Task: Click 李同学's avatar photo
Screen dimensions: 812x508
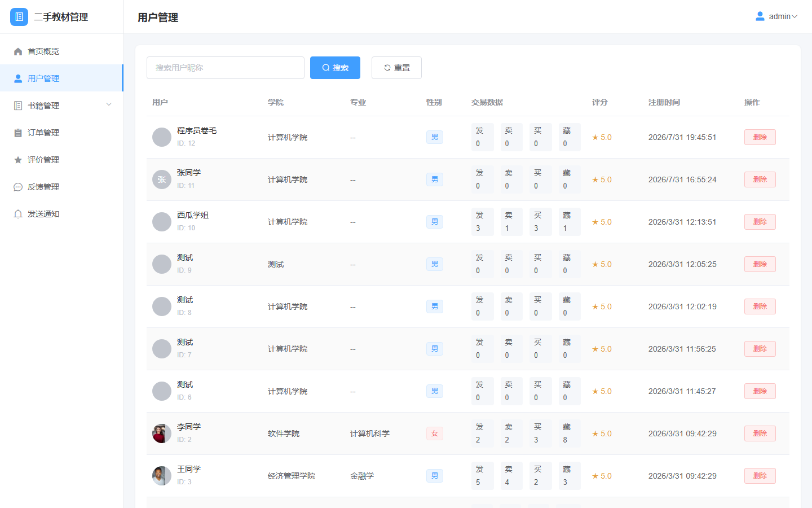Action: point(162,433)
